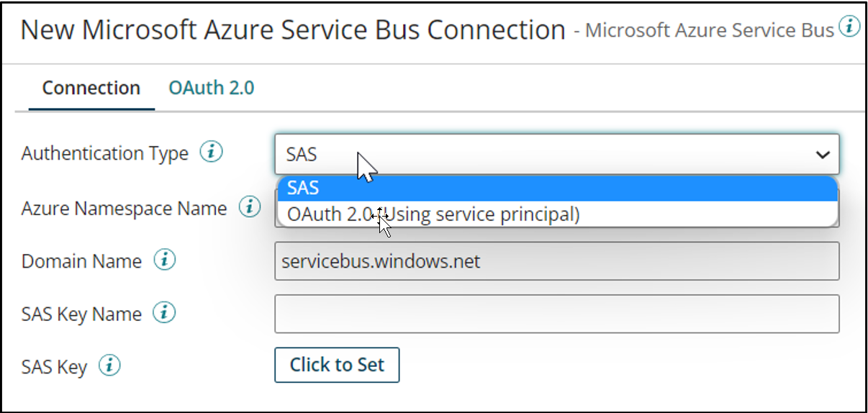
Task: Click the Azure Namespace Name label
Action: [124, 209]
